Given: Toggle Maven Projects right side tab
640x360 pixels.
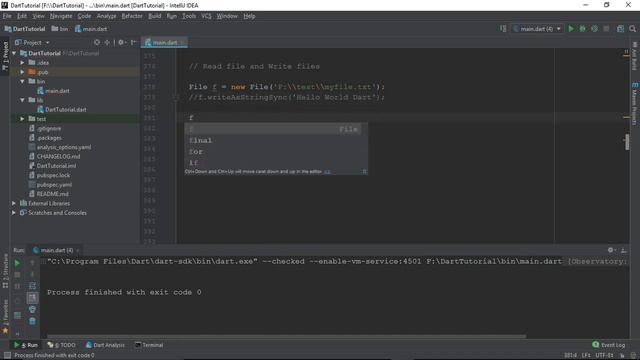Looking at the screenshot, I should [634, 103].
